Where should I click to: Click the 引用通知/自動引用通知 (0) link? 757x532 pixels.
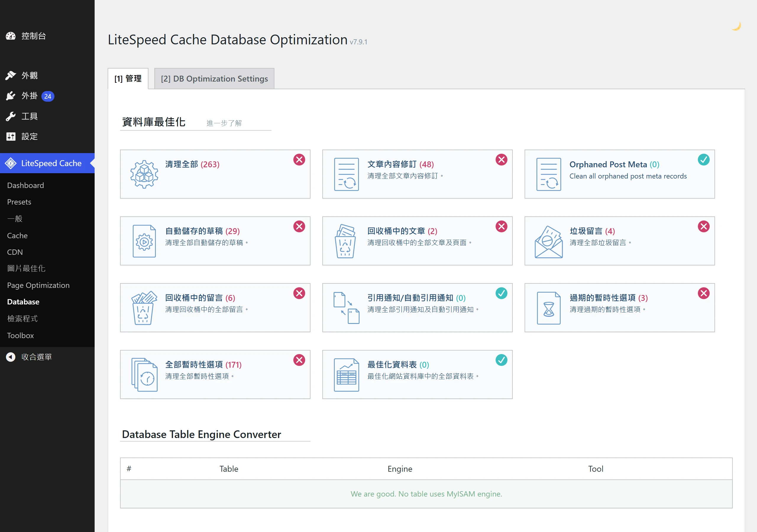point(416,298)
